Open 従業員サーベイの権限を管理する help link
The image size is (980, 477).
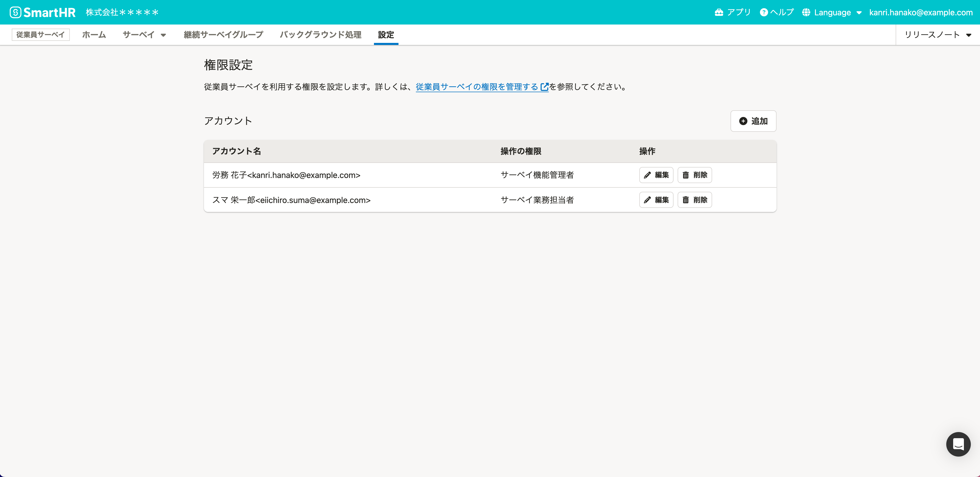[x=482, y=87]
